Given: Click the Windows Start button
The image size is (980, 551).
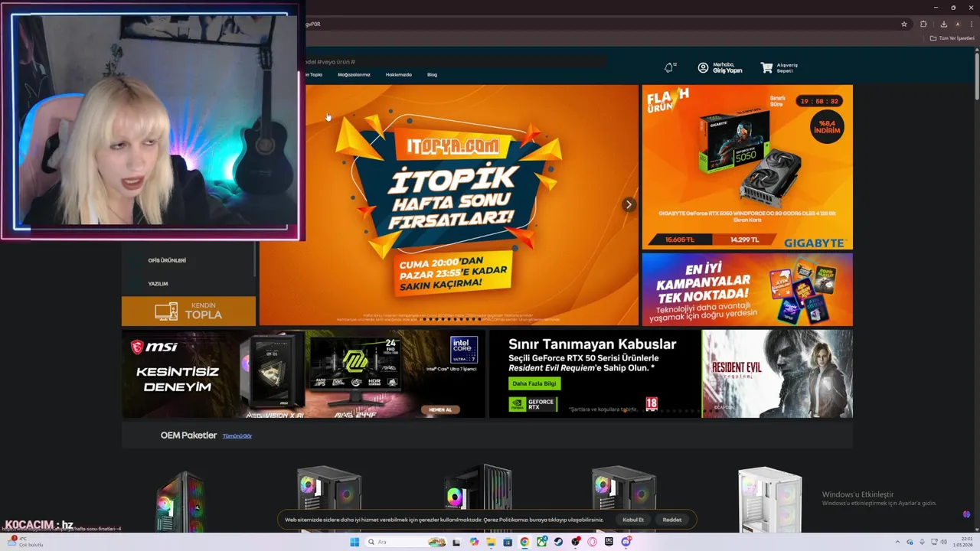Looking at the screenshot, I should [354, 542].
